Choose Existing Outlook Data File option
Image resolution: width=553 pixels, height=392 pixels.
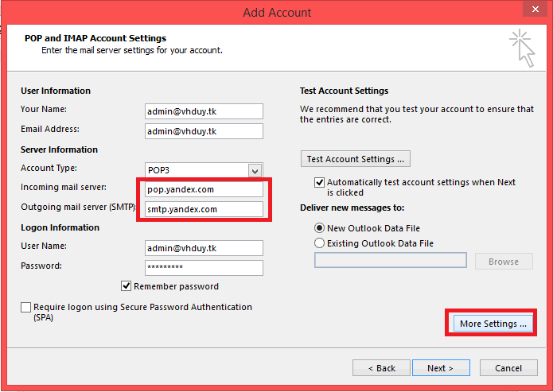click(320, 243)
